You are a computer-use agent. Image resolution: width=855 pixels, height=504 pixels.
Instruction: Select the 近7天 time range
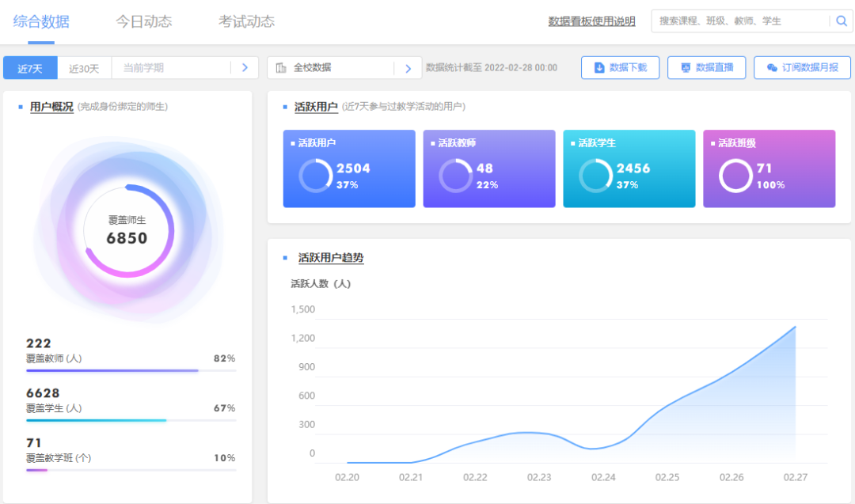pyautogui.click(x=30, y=68)
